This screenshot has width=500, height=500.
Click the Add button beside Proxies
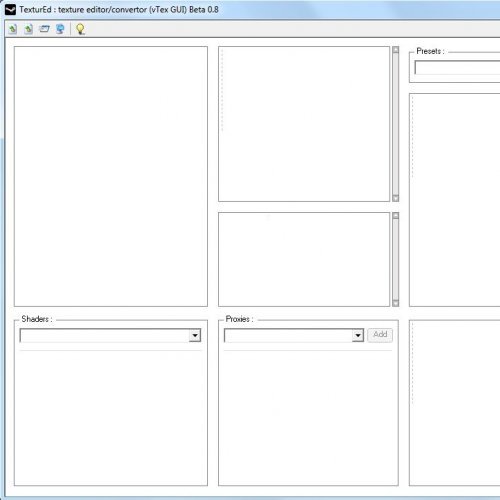380,335
